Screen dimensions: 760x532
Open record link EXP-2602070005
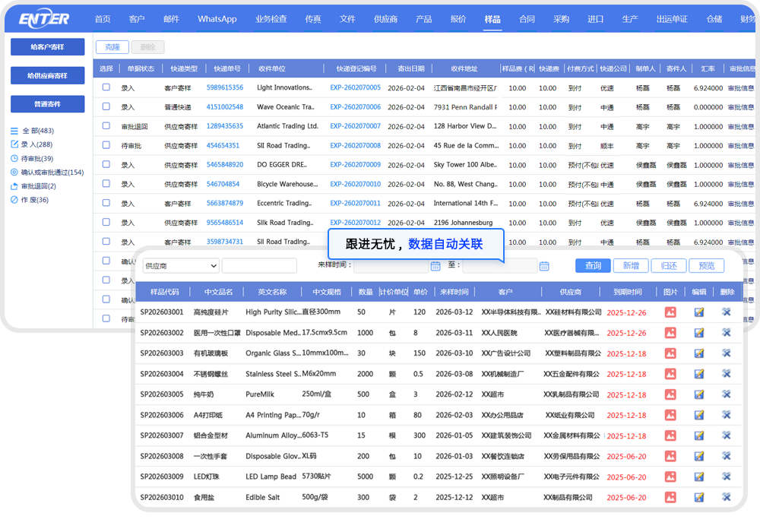pos(355,87)
